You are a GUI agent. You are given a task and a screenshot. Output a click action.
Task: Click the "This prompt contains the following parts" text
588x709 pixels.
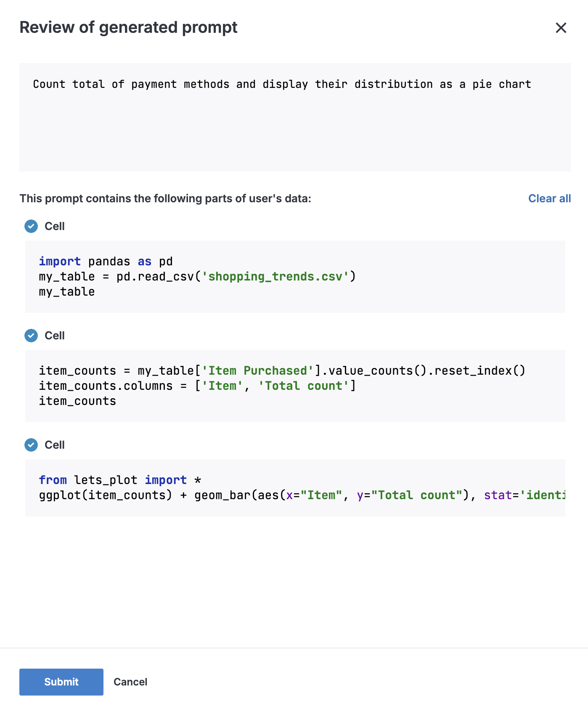165,198
